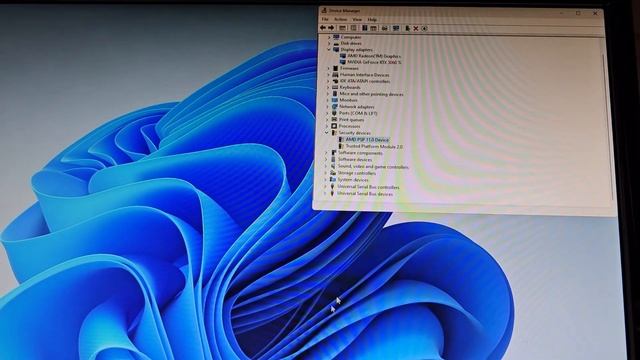This screenshot has height=360, width=640.
Task: Click the Device Manager title bar icon
Action: (x=324, y=11)
